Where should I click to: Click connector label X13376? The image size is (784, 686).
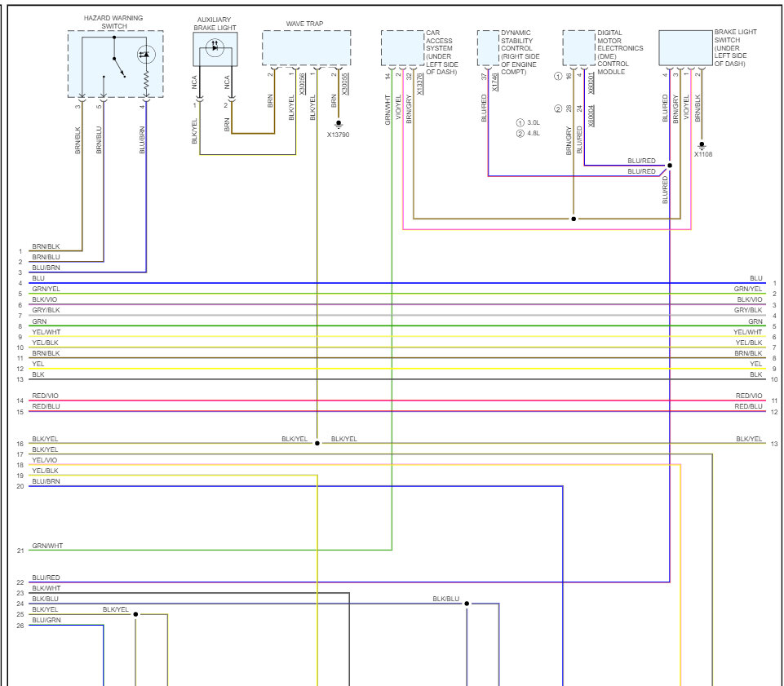click(419, 84)
